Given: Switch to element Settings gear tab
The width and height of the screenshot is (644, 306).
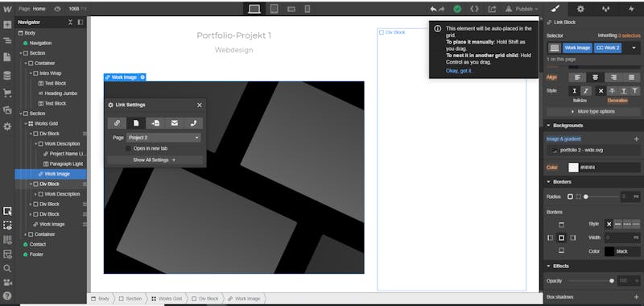Looking at the screenshot, I should coord(580,9).
